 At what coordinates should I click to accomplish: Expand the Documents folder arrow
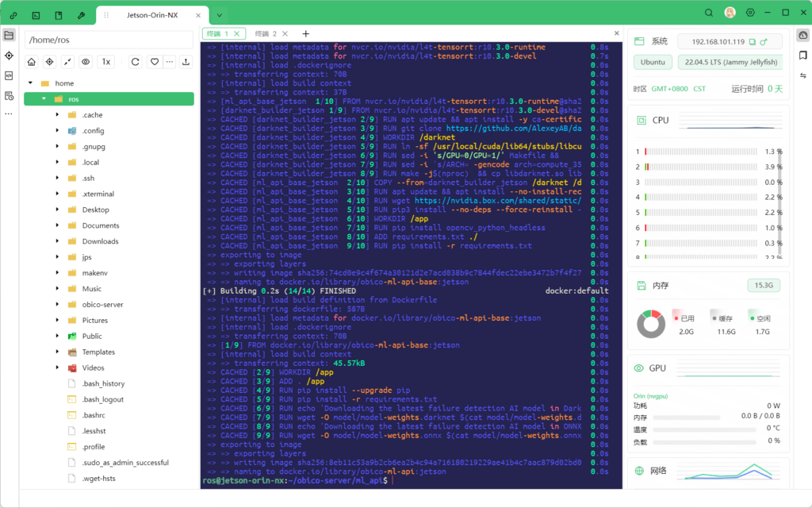[x=57, y=225]
